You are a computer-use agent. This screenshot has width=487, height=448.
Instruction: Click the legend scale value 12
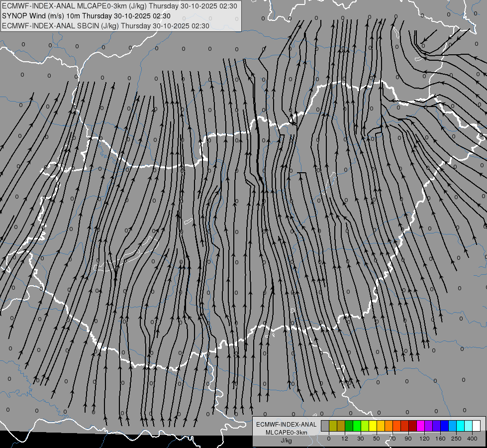[345, 439]
